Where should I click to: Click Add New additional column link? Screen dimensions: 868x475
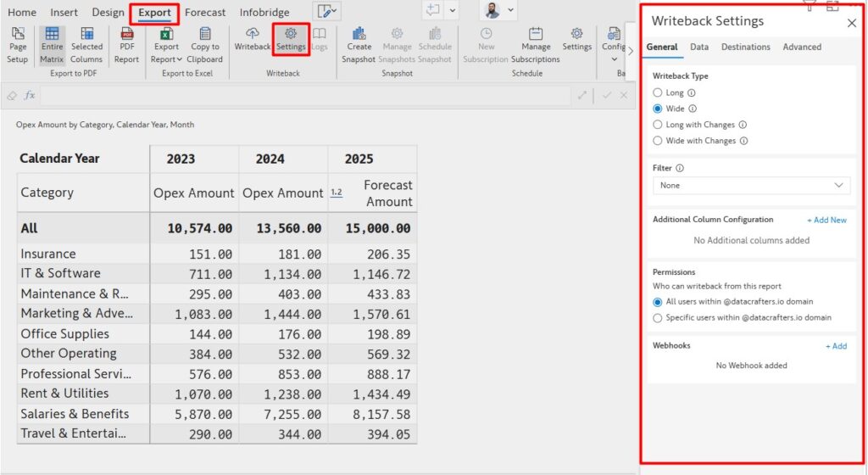(x=826, y=220)
